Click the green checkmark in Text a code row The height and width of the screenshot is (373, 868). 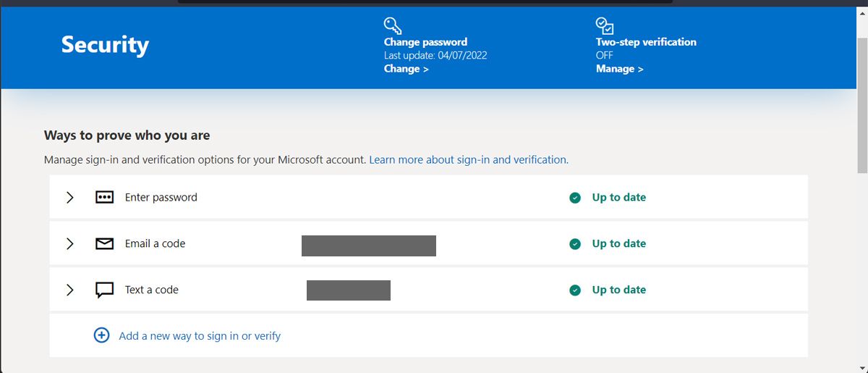tap(575, 290)
